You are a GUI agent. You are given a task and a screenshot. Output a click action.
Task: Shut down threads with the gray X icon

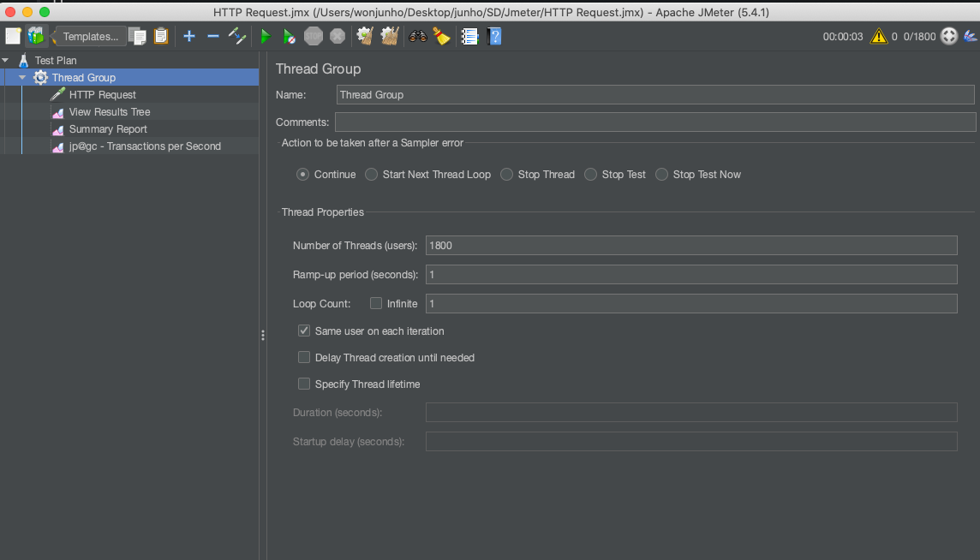tap(338, 36)
